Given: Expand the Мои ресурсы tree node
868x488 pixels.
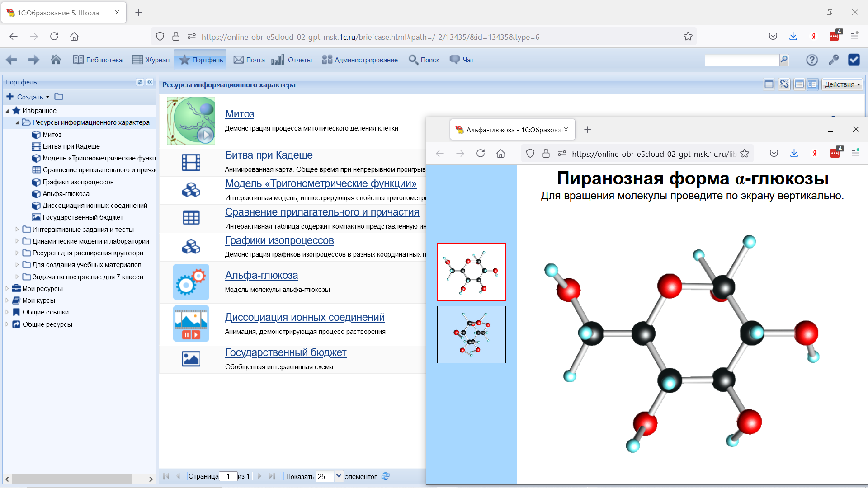Looking at the screenshot, I should point(7,288).
